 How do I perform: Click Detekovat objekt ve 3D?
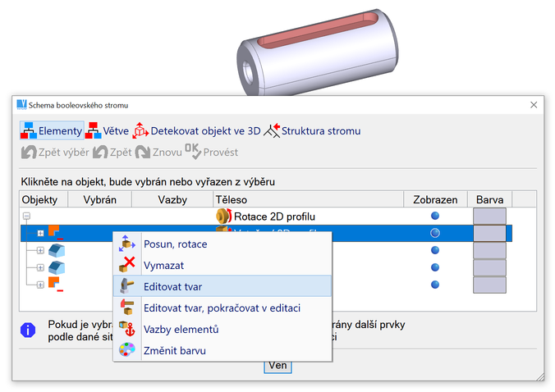pos(140,130)
